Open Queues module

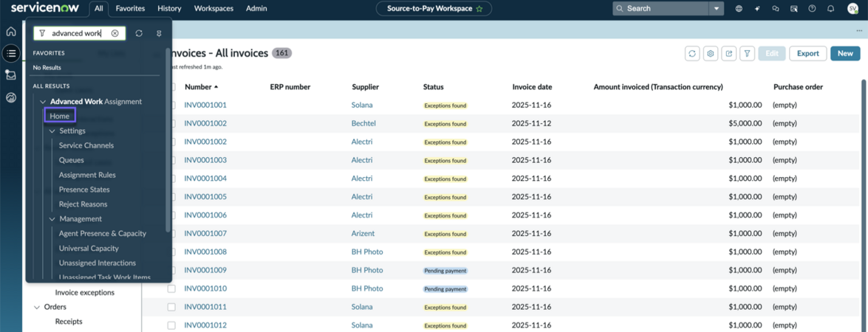[x=72, y=160]
